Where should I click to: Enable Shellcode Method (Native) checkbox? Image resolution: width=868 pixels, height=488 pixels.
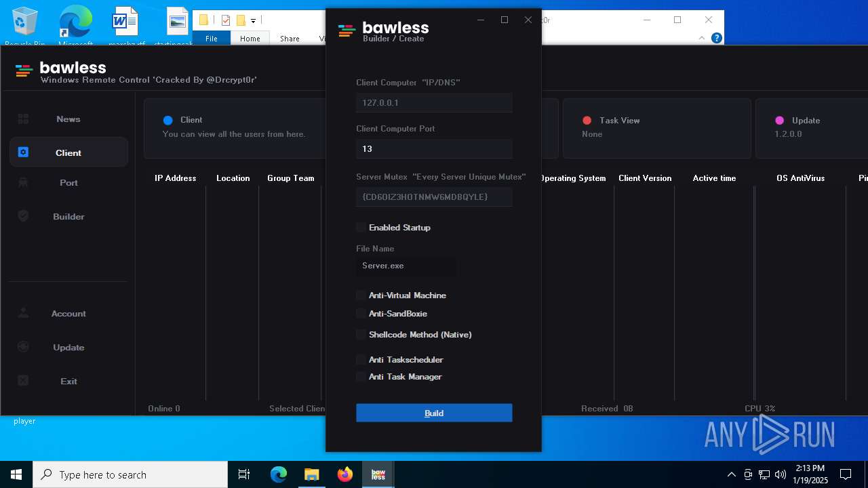coord(361,334)
